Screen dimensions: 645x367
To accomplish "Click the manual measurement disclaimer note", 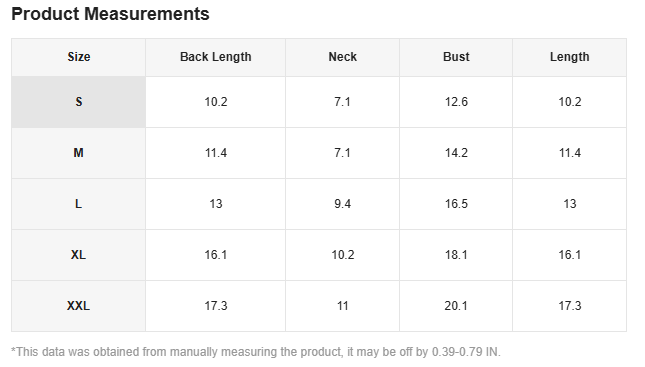I will tap(256, 352).
